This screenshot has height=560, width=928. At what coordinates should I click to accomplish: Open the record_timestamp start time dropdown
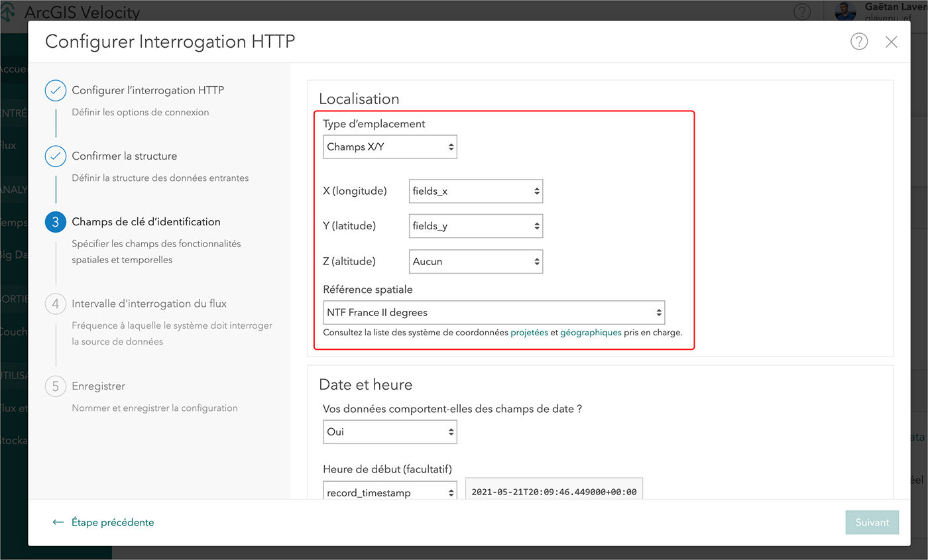(390, 492)
